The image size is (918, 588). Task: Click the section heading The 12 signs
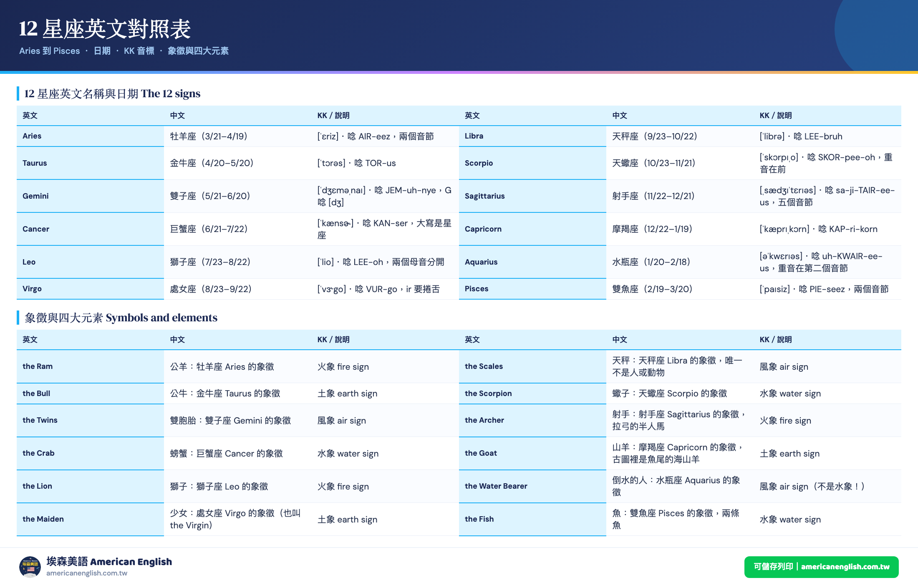171,93
